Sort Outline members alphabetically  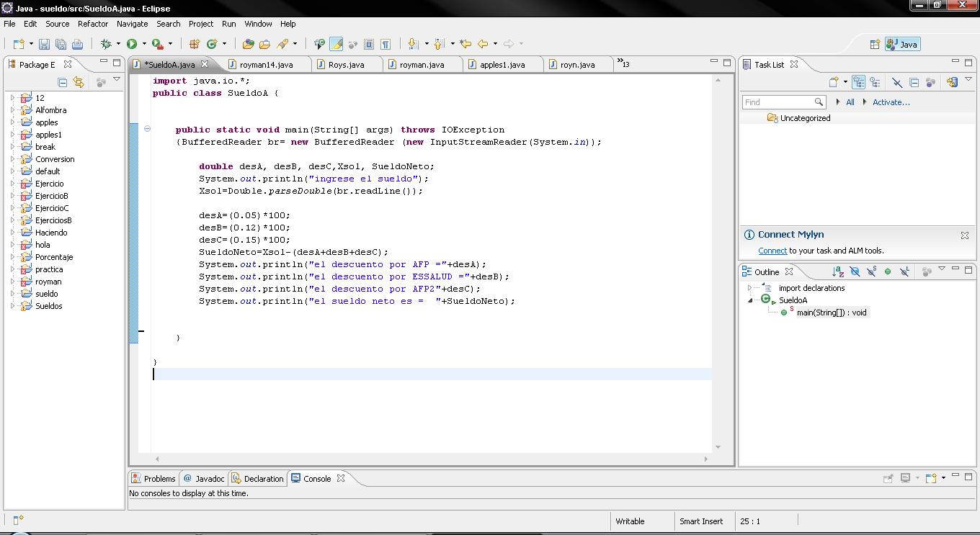coord(839,271)
